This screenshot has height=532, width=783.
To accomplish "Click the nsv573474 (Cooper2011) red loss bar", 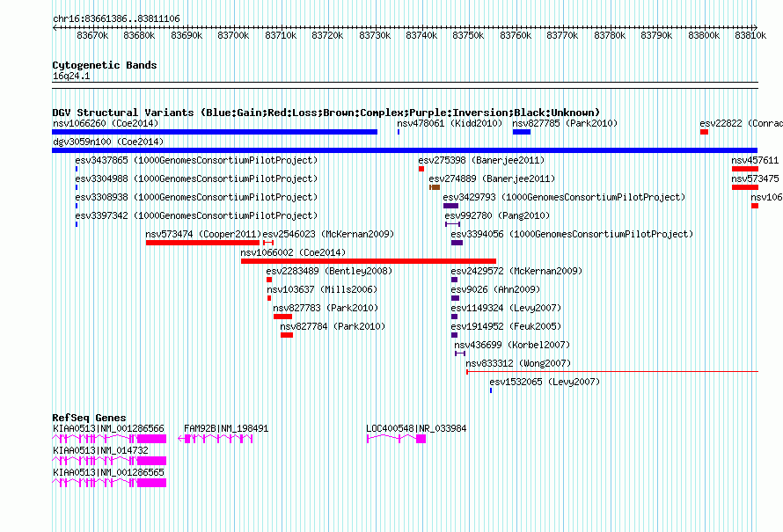I will tap(202, 243).
